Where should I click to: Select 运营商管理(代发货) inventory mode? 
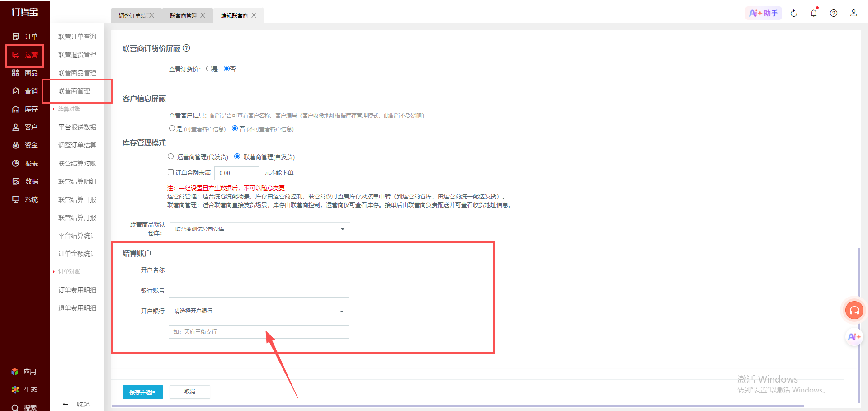[x=170, y=156]
